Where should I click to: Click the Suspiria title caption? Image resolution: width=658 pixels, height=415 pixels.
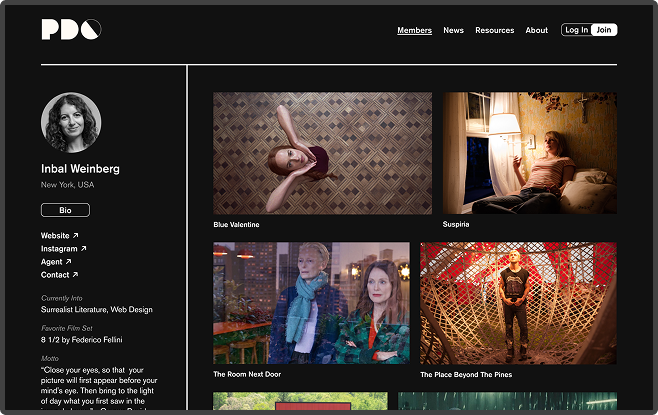[456, 225]
